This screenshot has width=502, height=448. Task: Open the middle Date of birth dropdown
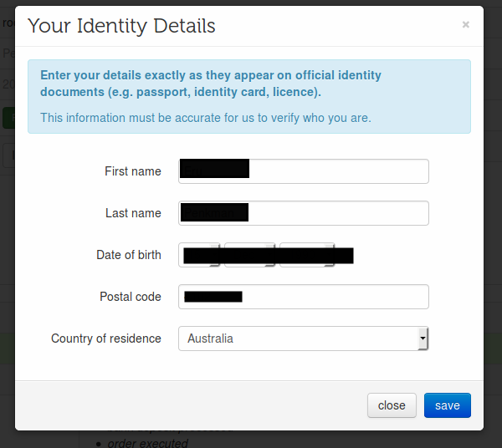tap(249, 255)
